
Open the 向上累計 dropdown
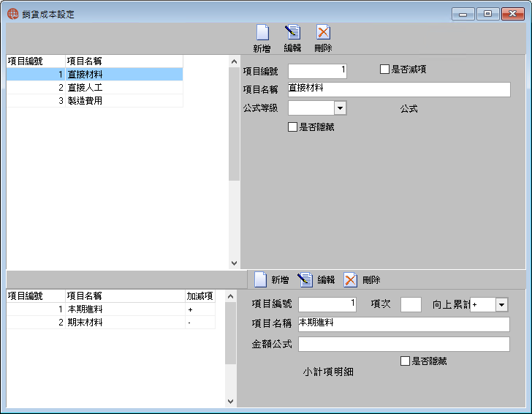501,304
